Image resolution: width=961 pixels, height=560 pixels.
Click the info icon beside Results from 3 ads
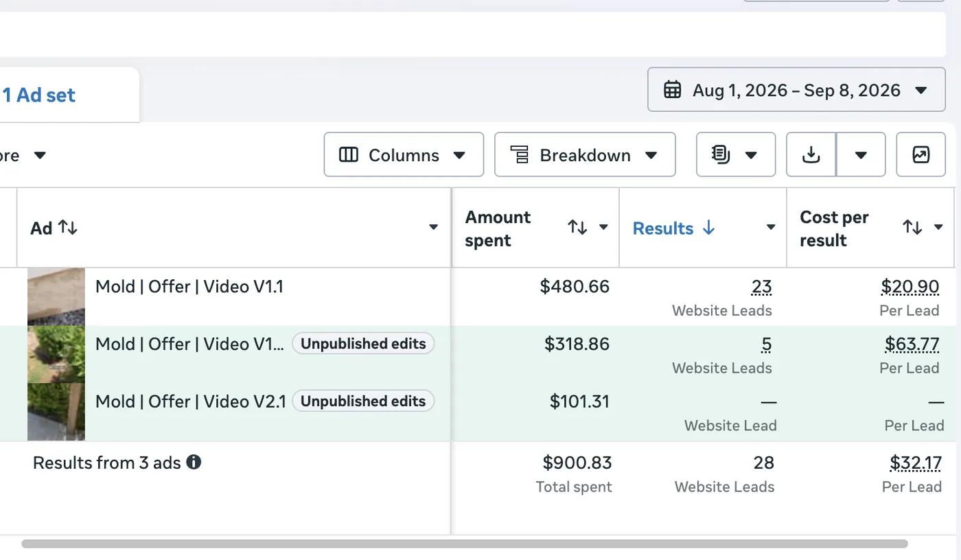194,463
